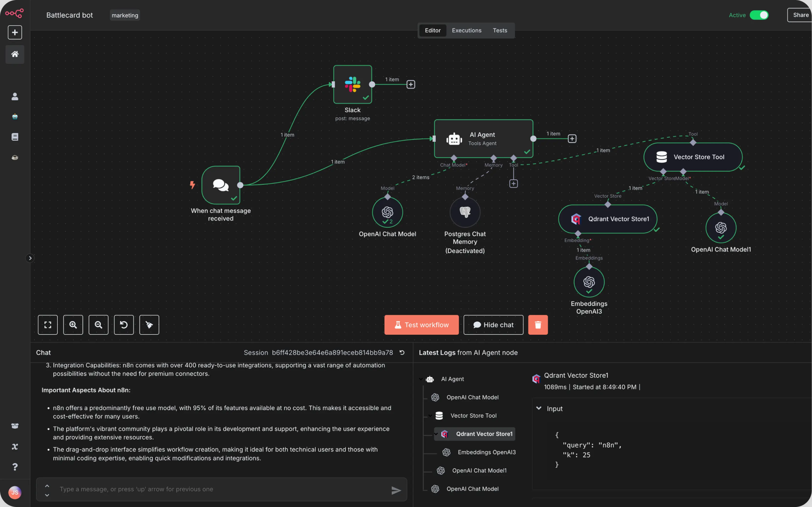812x507 pixels.
Task: Click the home icon in sidebar
Action: point(15,54)
